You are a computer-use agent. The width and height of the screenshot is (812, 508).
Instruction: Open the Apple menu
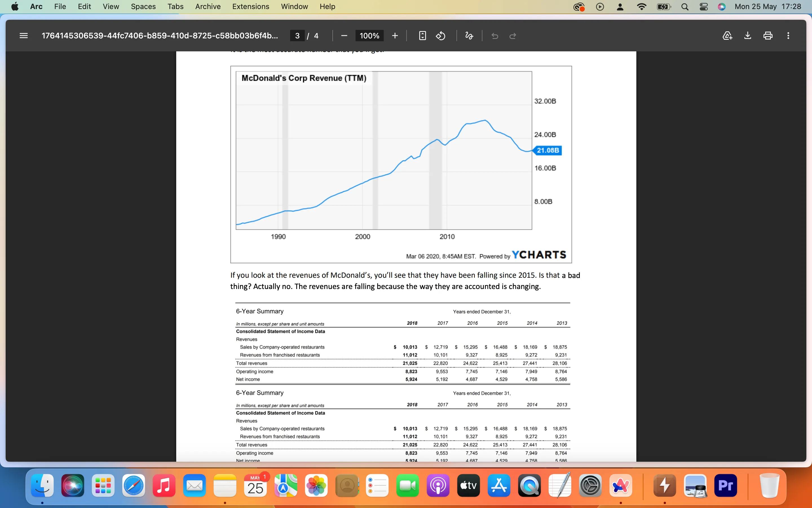point(15,6)
